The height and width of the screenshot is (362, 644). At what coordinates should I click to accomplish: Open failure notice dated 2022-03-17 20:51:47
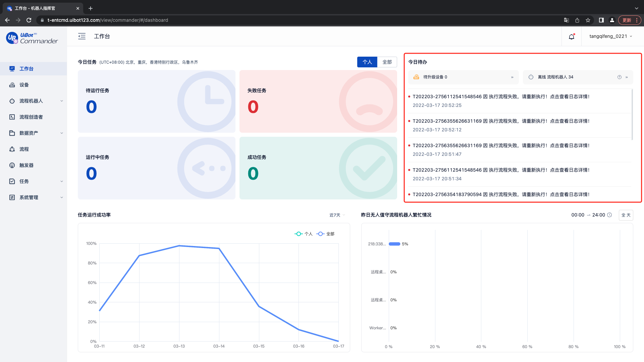coord(519,150)
